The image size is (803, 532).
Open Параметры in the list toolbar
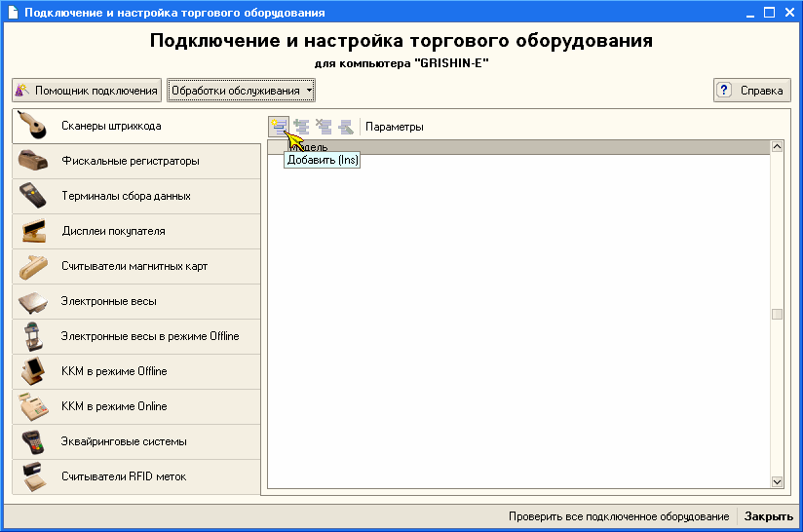[x=395, y=127]
